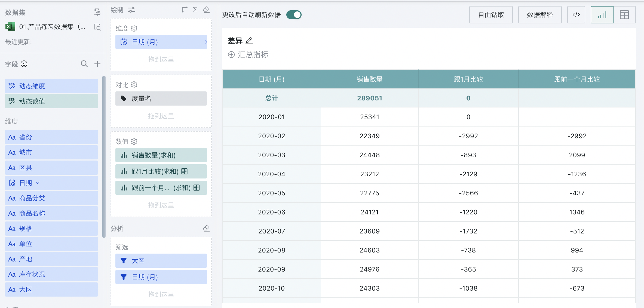644x308 pixels.
Task: Click the sigma totals icon
Action: click(195, 10)
